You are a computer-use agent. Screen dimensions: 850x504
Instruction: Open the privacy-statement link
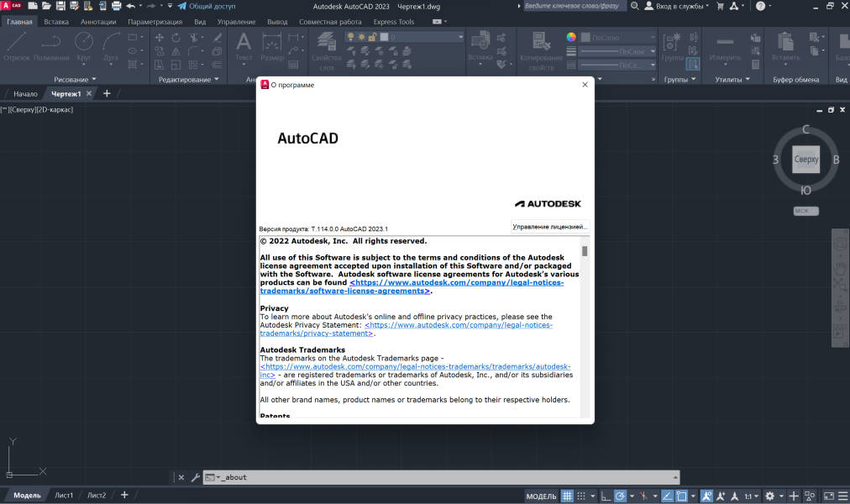point(407,329)
